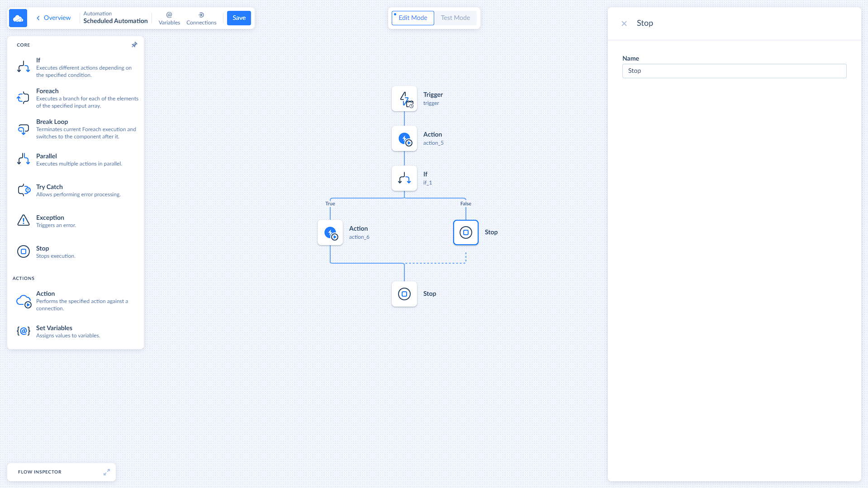Image resolution: width=868 pixels, height=488 pixels.
Task: Save the automation
Action: (239, 18)
